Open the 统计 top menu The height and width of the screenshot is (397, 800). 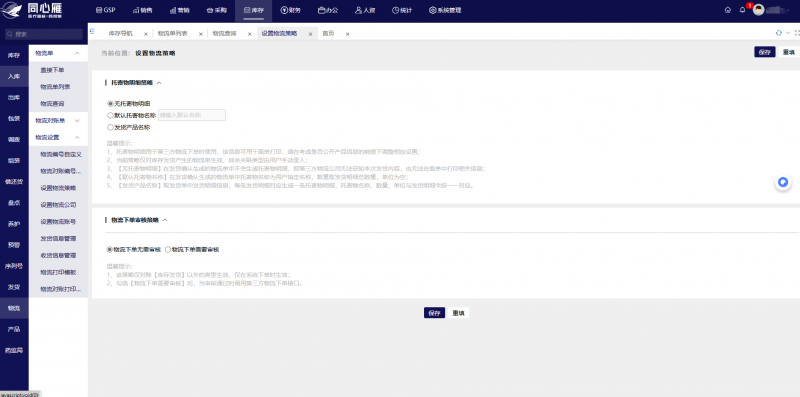pyautogui.click(x=402, y=10)
